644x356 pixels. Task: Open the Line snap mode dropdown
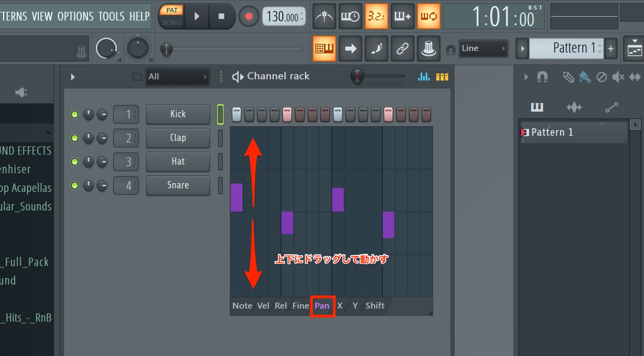pos(483,48)
